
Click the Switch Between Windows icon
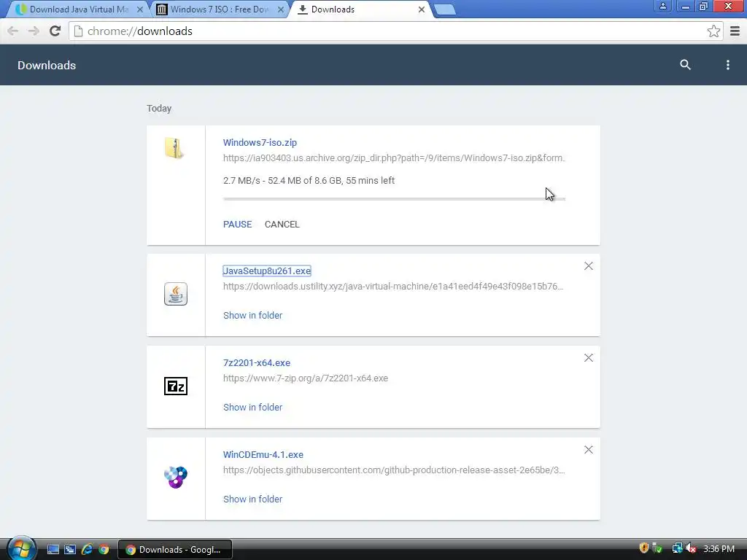(70, 550)
